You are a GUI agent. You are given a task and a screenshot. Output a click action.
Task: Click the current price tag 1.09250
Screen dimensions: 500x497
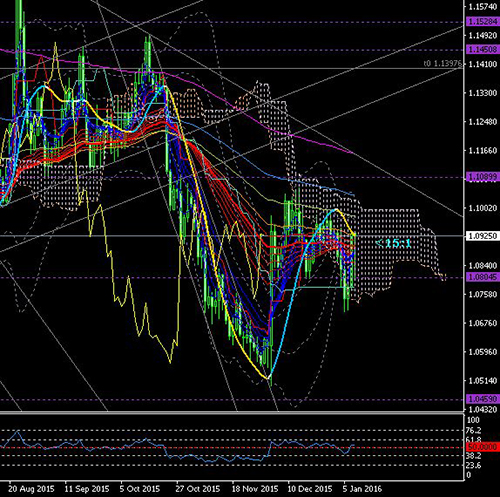point(483,236)
